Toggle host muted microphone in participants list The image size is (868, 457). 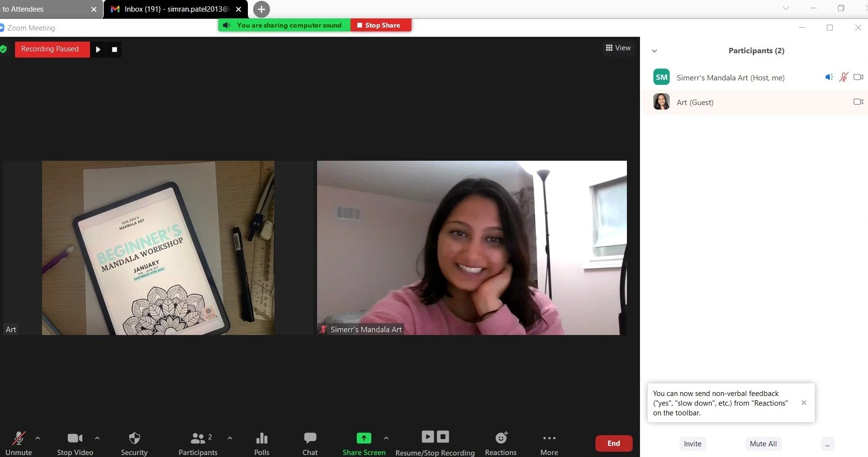844,77
